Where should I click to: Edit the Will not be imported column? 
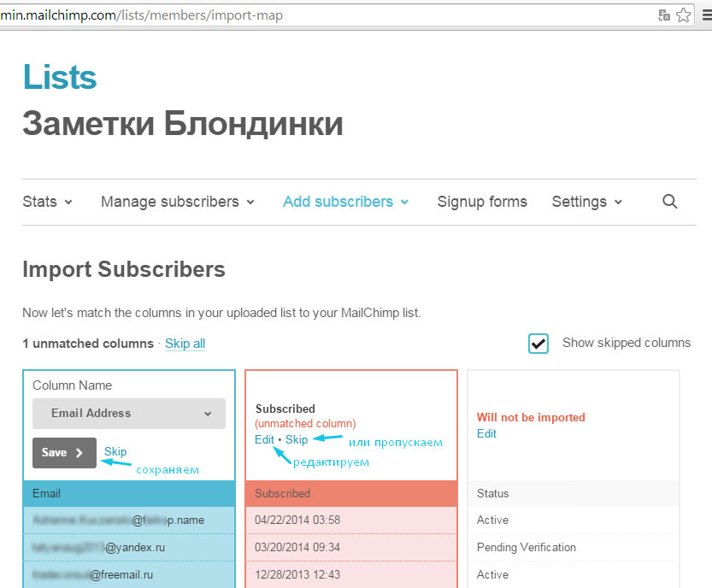pyautogui.click(x=486, y=433)
